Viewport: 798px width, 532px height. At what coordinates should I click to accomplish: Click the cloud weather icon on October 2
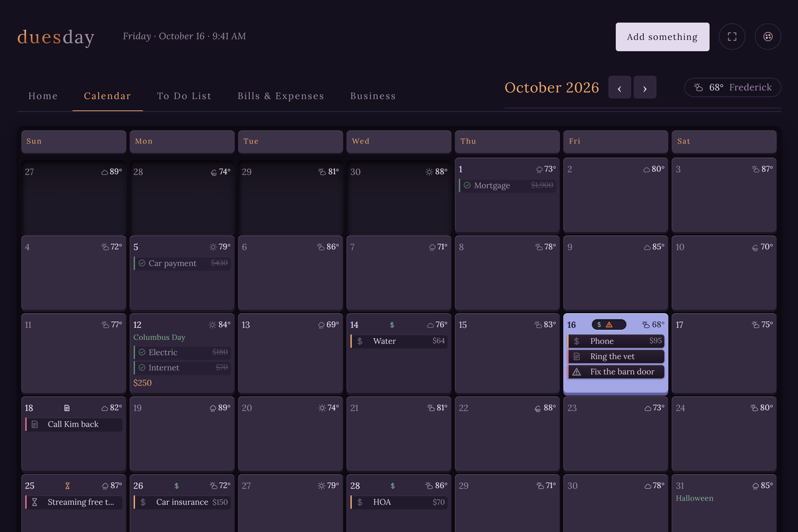pos(646,170)
